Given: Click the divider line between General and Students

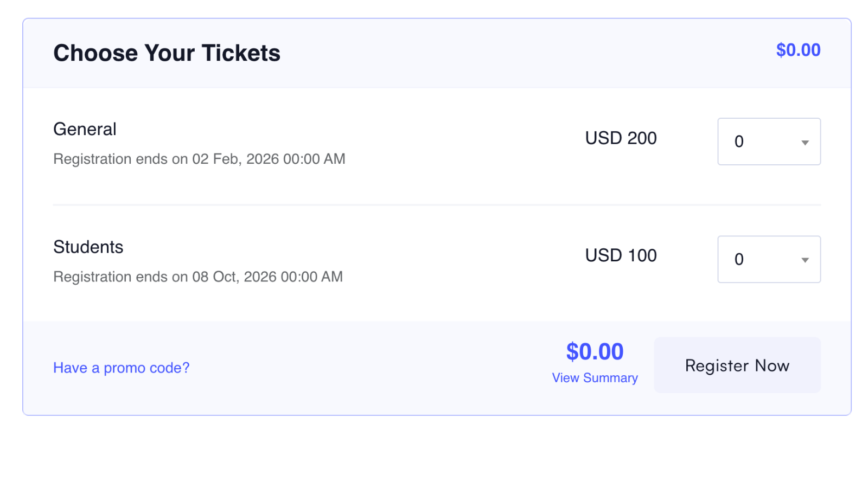Looking at the screenshot, I should pos(437,205).
